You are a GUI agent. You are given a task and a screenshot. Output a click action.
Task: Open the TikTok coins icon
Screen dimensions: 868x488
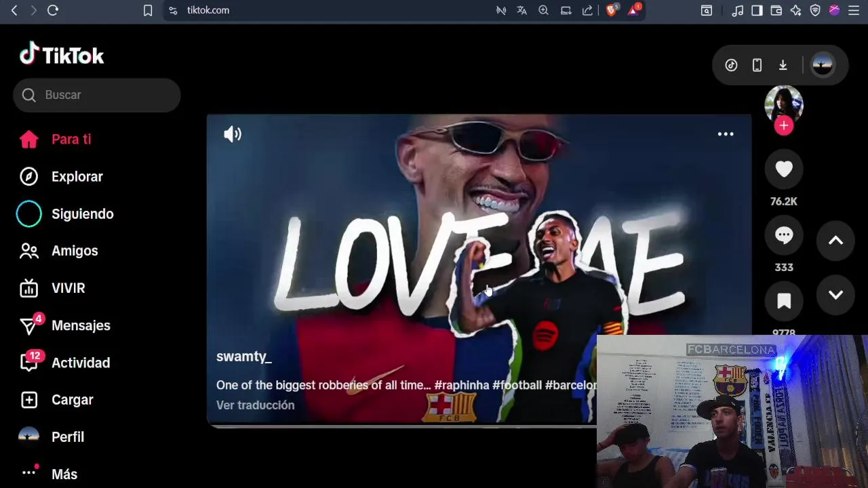731,65
